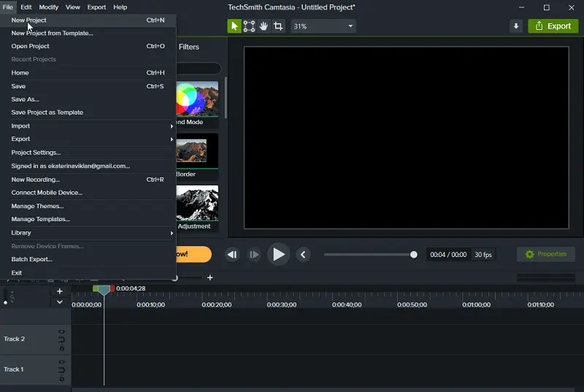Expand the Library submenu
Viewport: 584px width, 392px height.
point(88,233)
